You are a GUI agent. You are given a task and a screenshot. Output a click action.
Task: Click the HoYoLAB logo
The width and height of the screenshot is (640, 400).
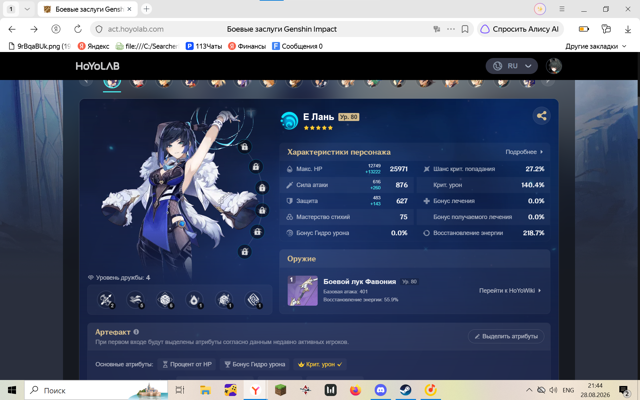coord(98,66)
